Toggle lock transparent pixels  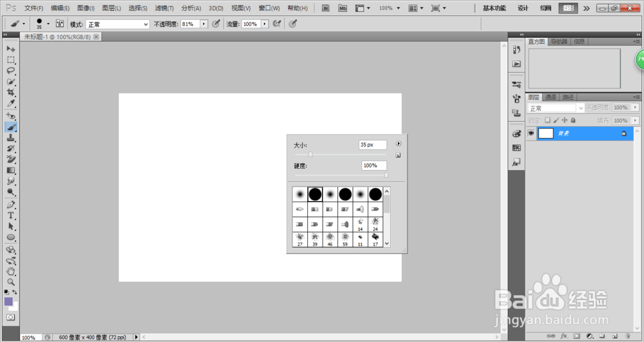(x=547, y=120)
